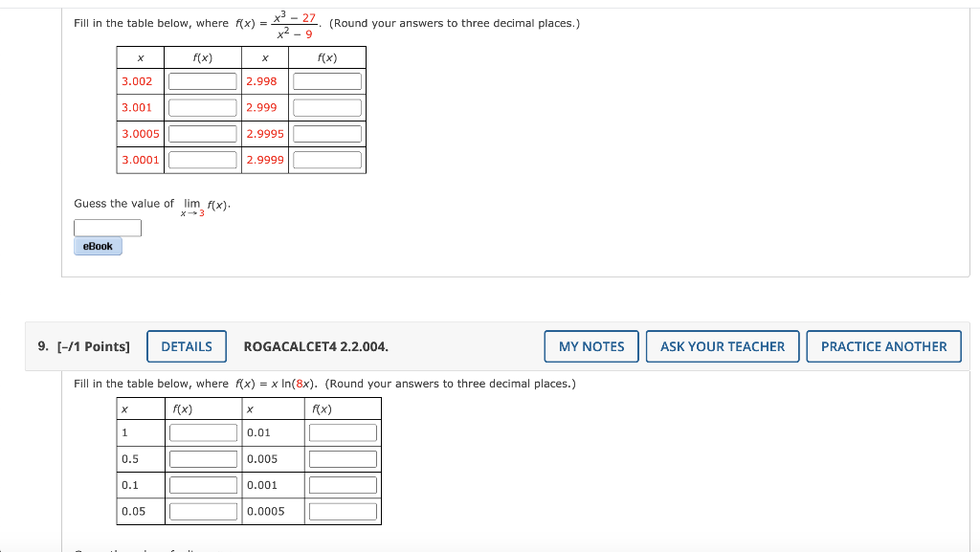This screenshot has height=552, width=980.
Task: Click the f(x) input for x = 0.1
Action: pos(203,485)
